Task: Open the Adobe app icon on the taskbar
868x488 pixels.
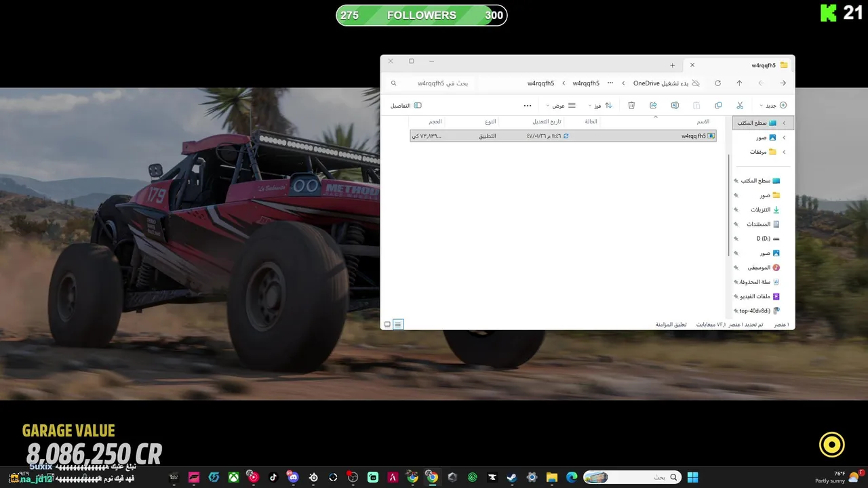Action: coord(393,477)
